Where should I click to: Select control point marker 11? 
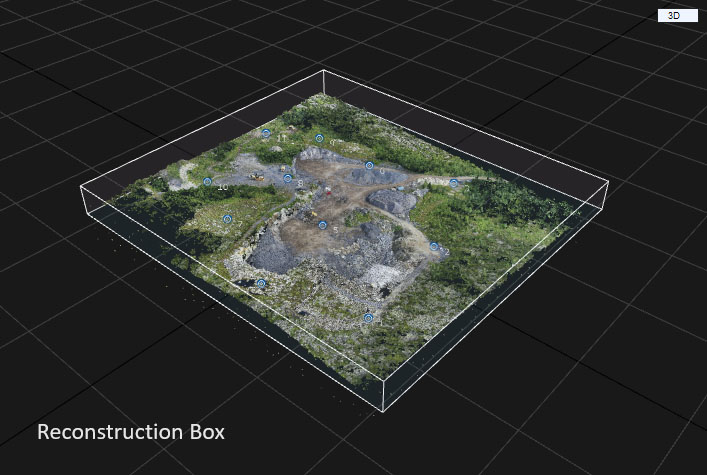(266, 133)
